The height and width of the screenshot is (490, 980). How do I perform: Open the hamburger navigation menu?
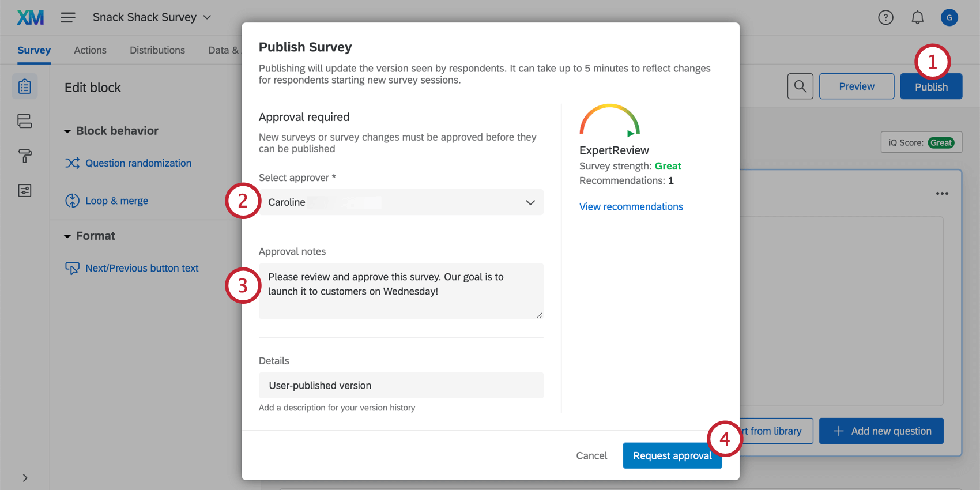click(x=68, y=17)
